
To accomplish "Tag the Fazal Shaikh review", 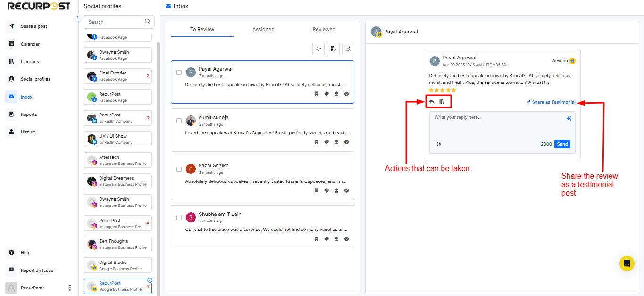I will point(326,190).
